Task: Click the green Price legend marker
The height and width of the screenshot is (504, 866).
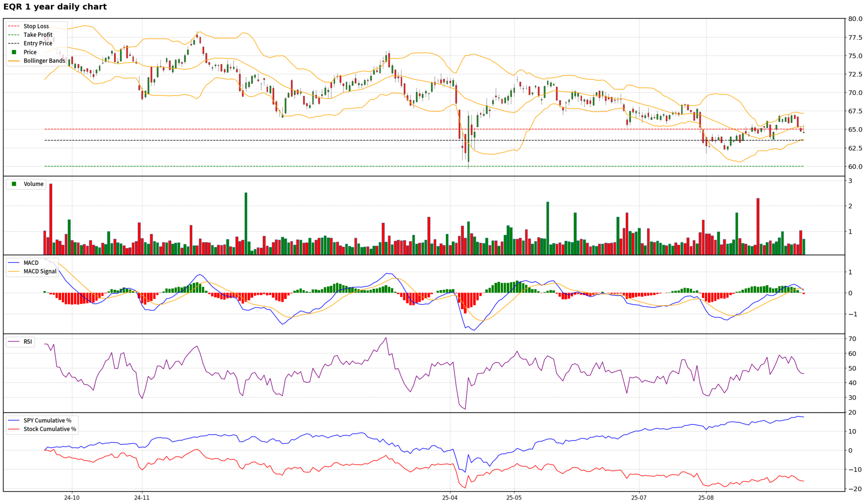Action: 14,52
